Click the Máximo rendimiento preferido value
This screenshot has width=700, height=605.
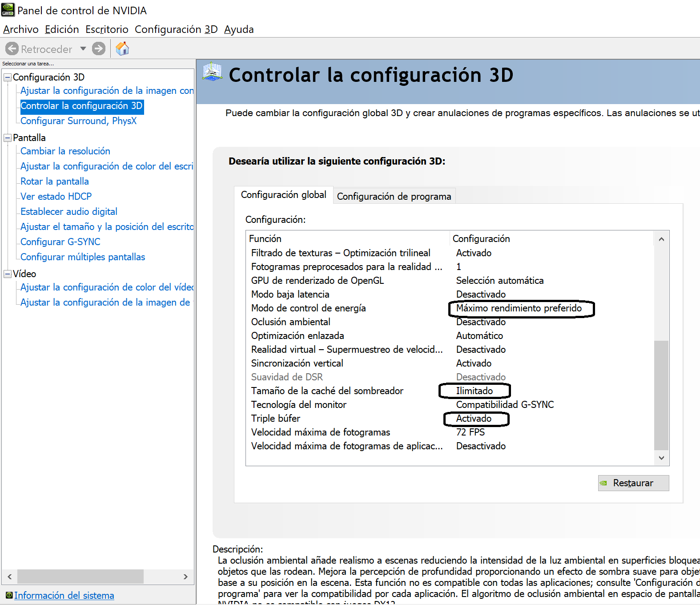point(519,308)
